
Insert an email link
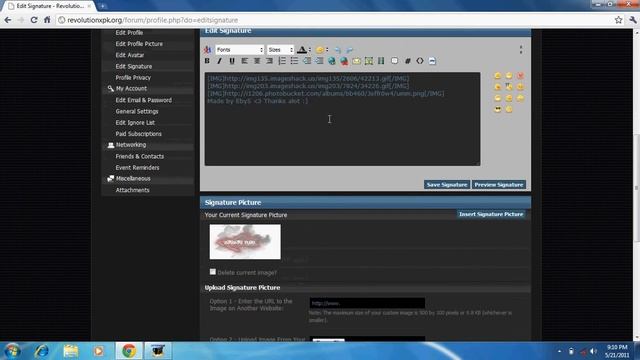357,61
